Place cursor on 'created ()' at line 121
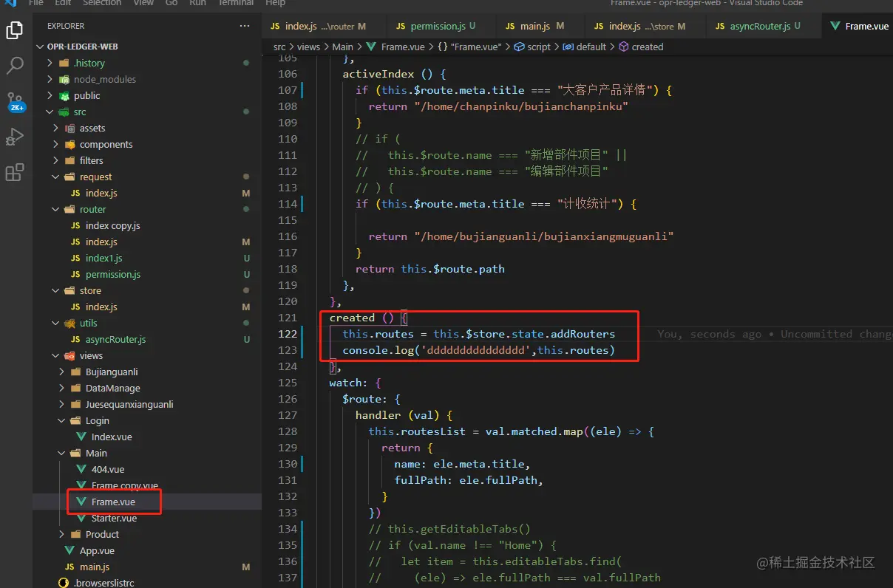The height and width of the screenshot is (588, 893). click(361, 318)
